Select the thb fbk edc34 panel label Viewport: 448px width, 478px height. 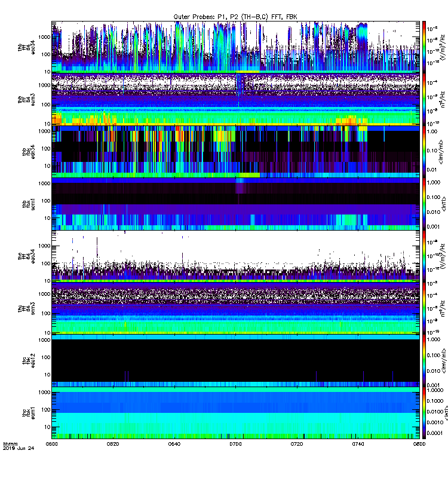29,152
